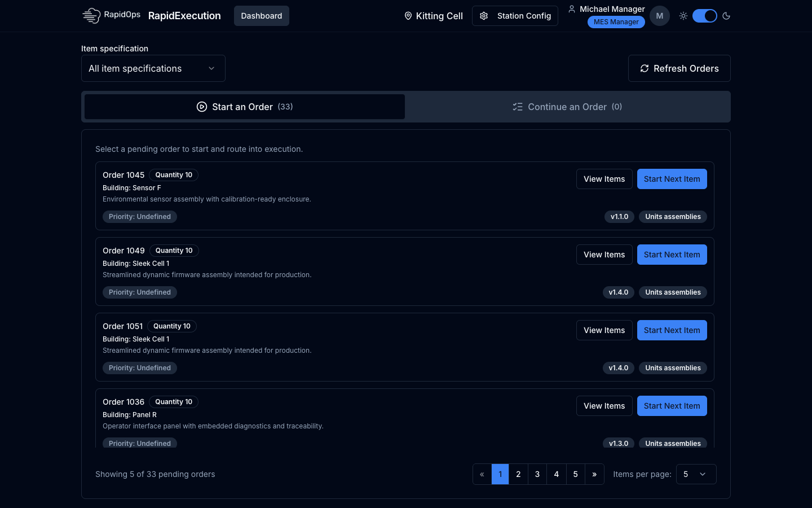Start next item for Order 1049
This screenshot has width=812, height=508.
click(672, 255)
